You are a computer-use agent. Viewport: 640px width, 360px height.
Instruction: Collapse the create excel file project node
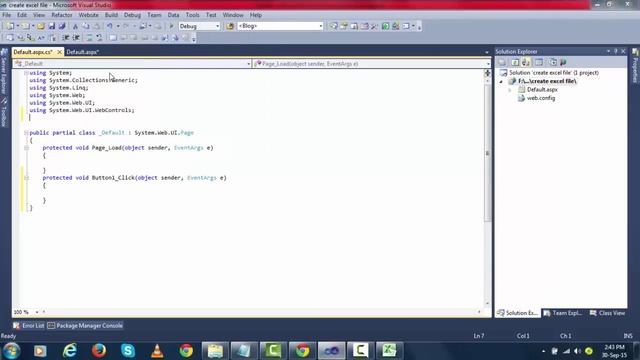pyautogui.click(x=501, y=81)
